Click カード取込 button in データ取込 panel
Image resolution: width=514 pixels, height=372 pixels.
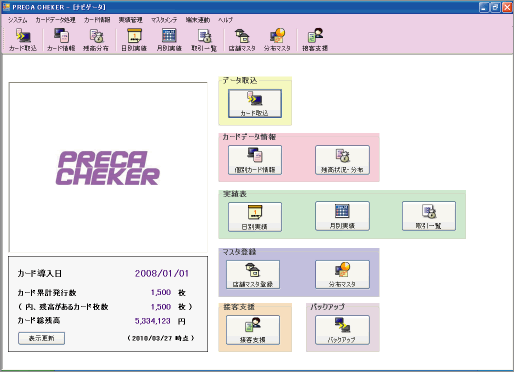coord(255,104)
